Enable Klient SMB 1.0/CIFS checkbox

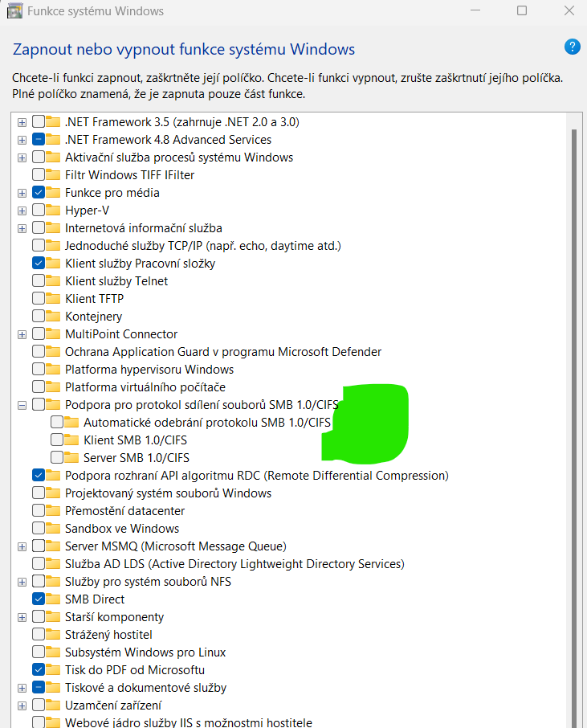57,440
